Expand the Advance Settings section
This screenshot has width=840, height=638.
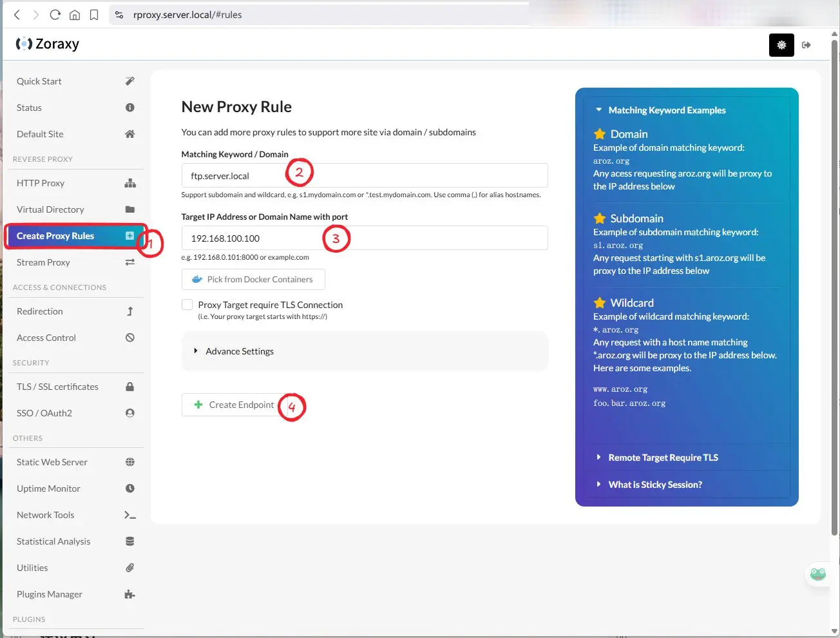240,351
